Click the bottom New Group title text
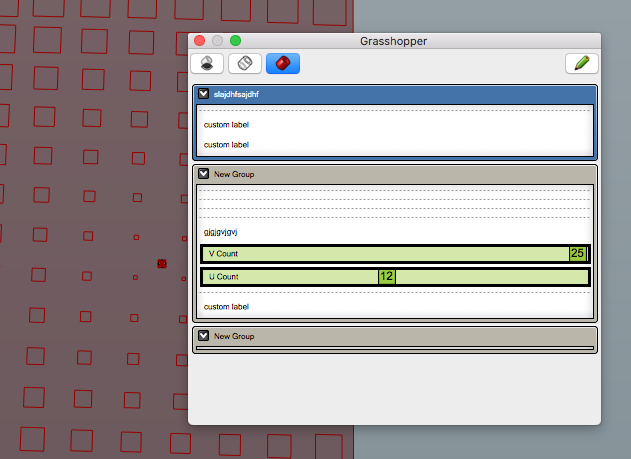 click(234, 336)
